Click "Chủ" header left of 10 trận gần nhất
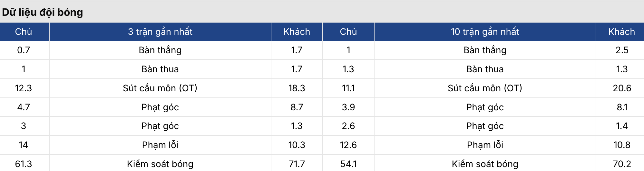This screenshot has height=171, width=644. [348, 32]
